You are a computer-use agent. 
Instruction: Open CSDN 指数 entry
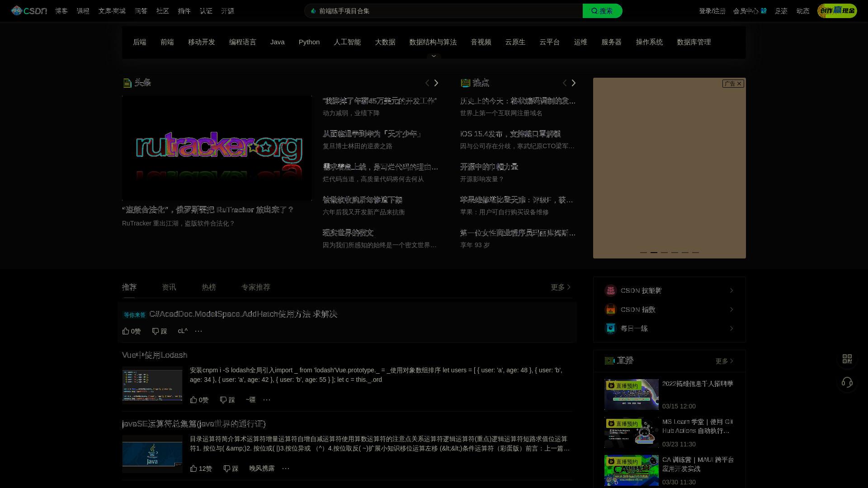click(669, 310)
